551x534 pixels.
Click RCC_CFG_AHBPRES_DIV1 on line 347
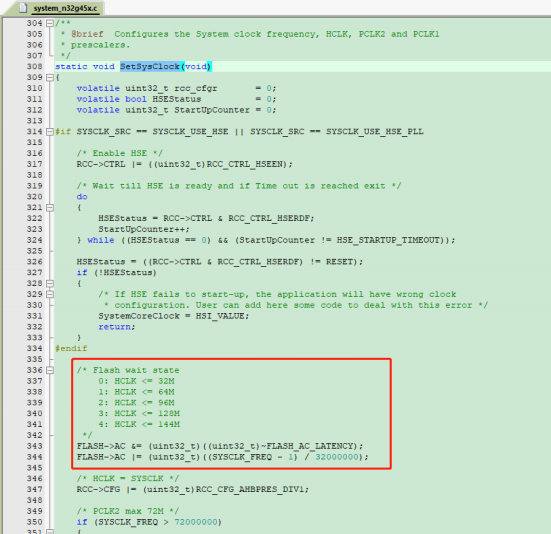(249, 489)
